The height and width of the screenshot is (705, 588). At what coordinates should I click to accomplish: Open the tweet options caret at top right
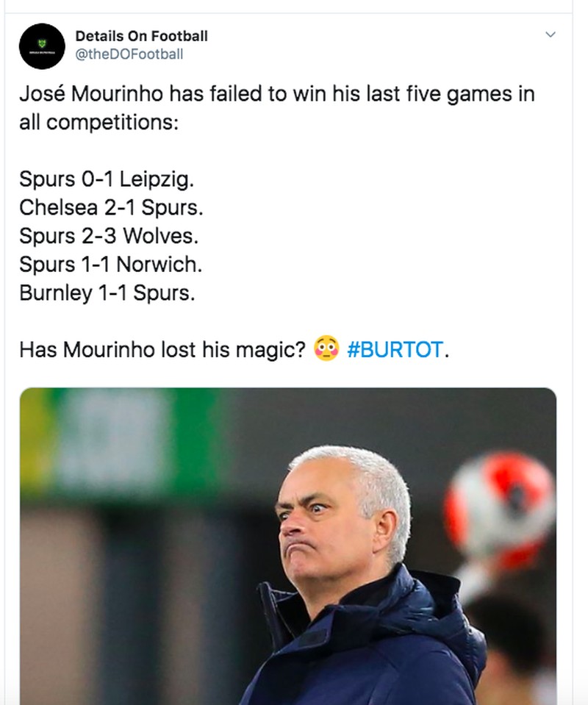click(553, 35)
